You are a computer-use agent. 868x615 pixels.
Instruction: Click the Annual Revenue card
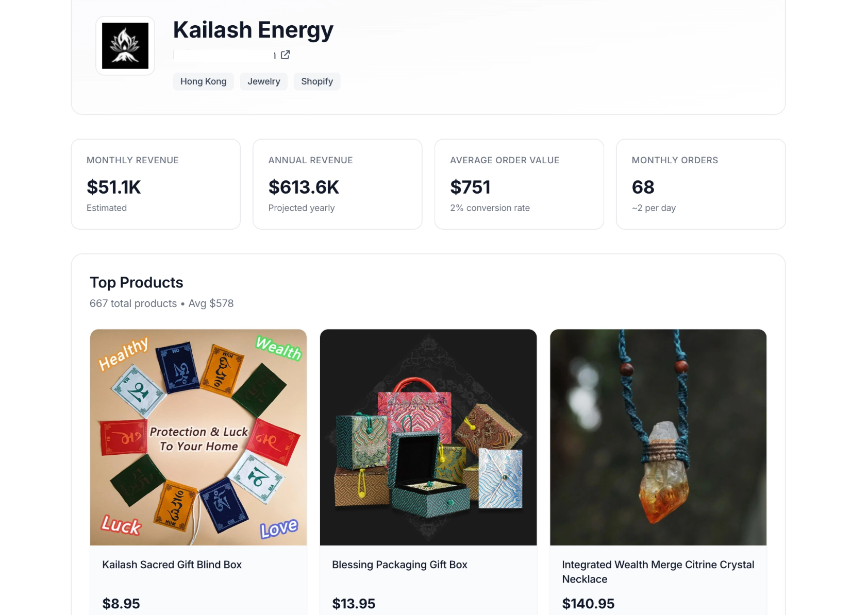pyautogui.click(x=338, y=184)
